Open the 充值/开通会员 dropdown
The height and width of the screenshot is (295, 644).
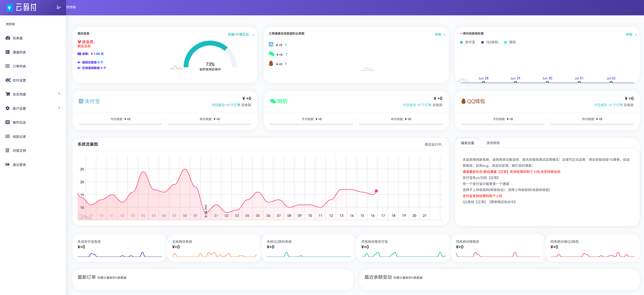coord(241,35)
